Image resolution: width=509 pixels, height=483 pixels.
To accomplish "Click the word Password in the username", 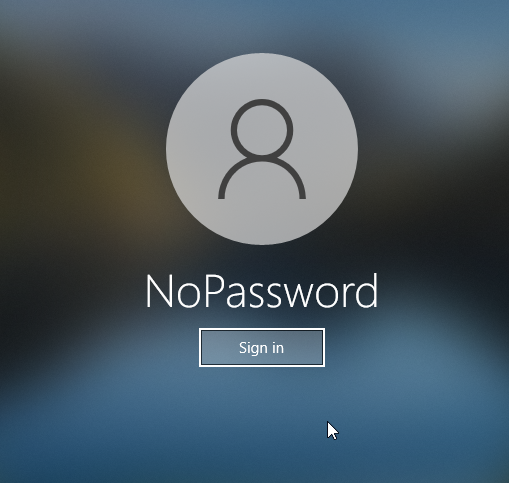I will [x=291, y=291].
